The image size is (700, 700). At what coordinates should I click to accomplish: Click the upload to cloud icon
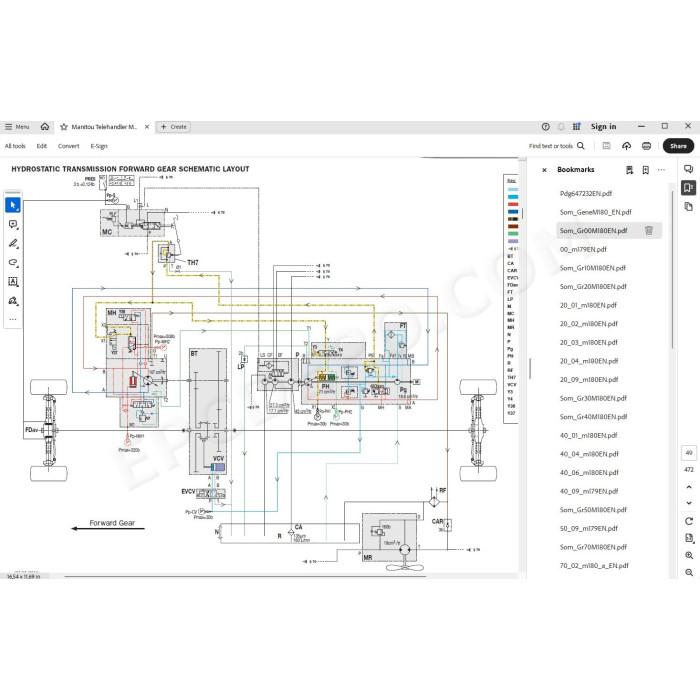click(626, 146)
